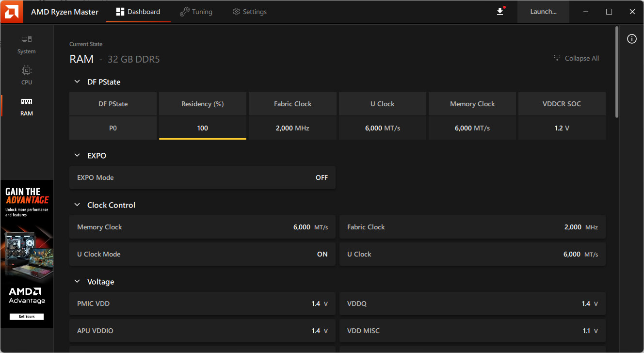Collapse the EXPO section chevron
The width and height of the screenshot is (644, 353).
click(x=77, y=156)
